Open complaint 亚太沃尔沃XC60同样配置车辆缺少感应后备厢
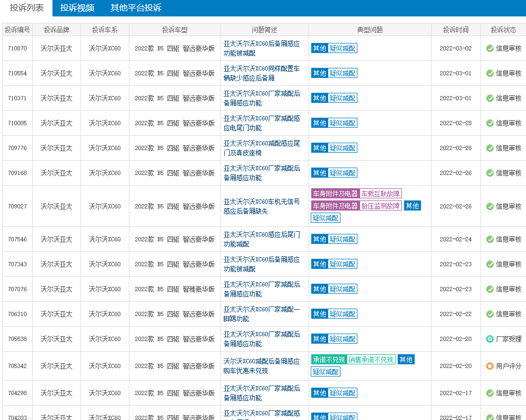This screenshot has width=526, height=420. click(x=261, y=73)
